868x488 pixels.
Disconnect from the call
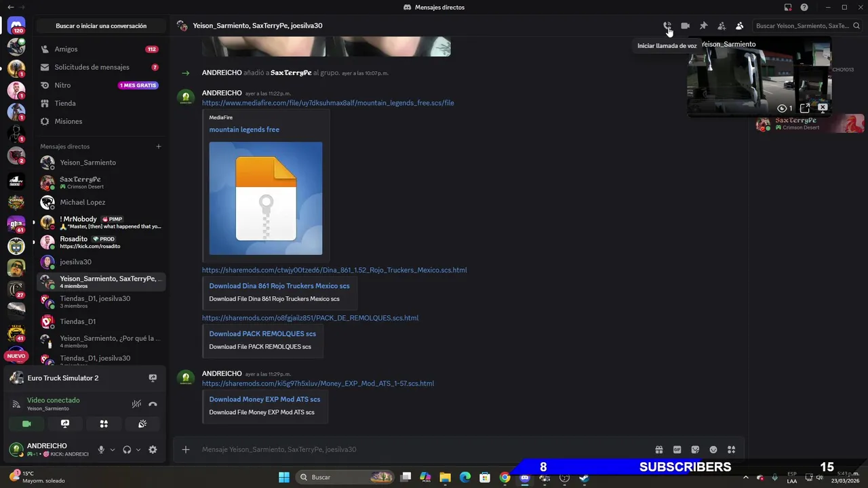(x=153, y=404)
